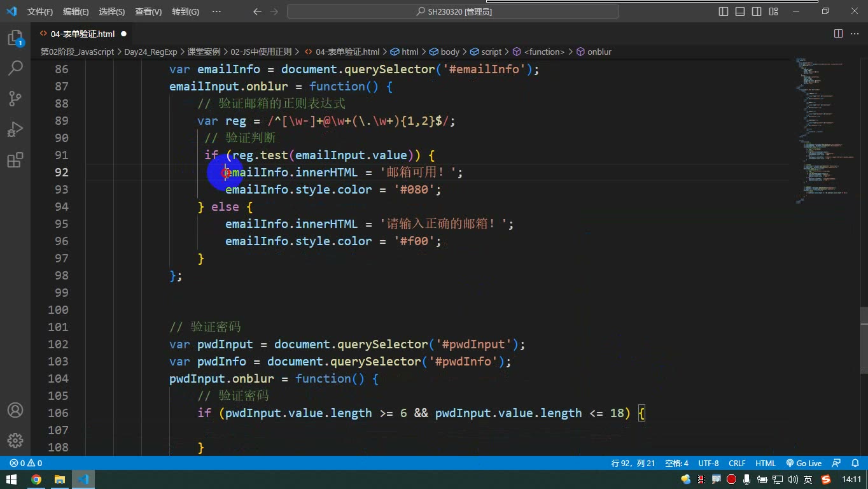Open Chrome from the Windows taskbar
868x489 pixels.
(36, 479)
